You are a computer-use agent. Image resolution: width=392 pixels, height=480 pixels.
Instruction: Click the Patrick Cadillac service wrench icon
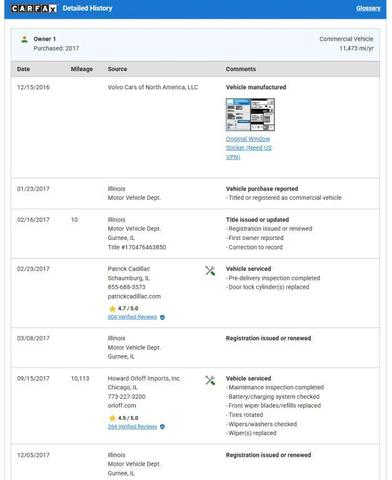click(210, 271)
